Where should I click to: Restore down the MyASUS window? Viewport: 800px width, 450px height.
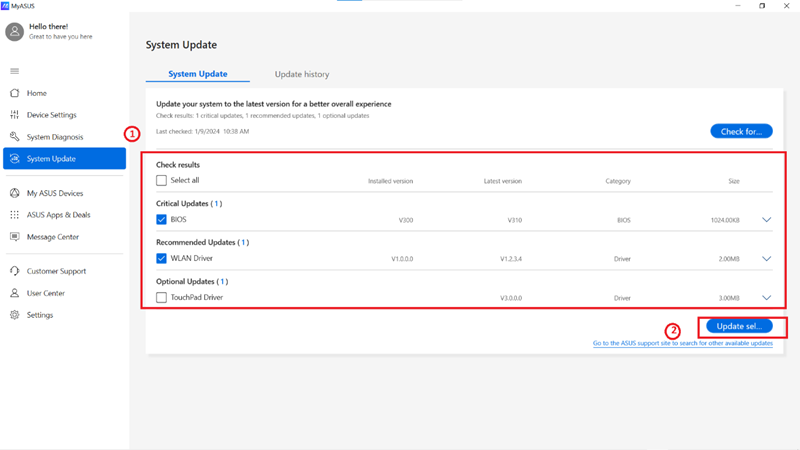tap(762, 6)
